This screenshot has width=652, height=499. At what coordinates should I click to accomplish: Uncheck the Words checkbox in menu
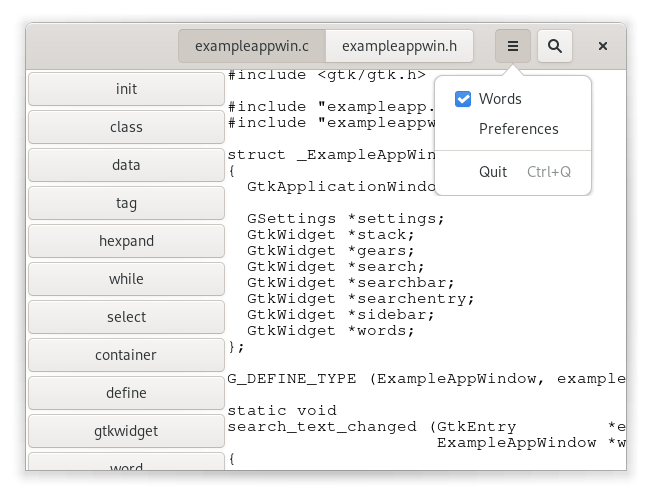(463, 99)
